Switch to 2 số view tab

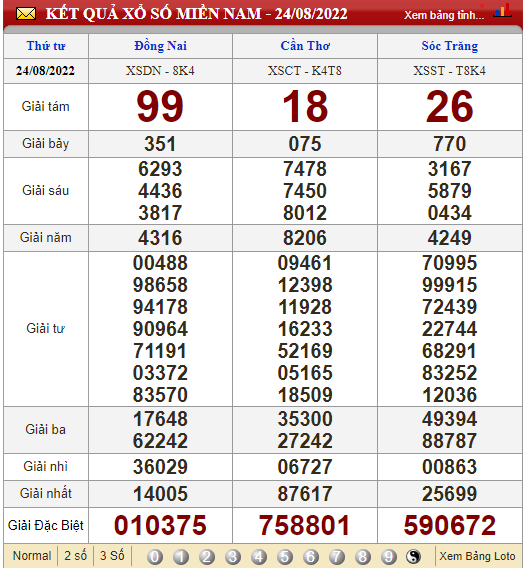pyautogui.click(x=75, y=556)
